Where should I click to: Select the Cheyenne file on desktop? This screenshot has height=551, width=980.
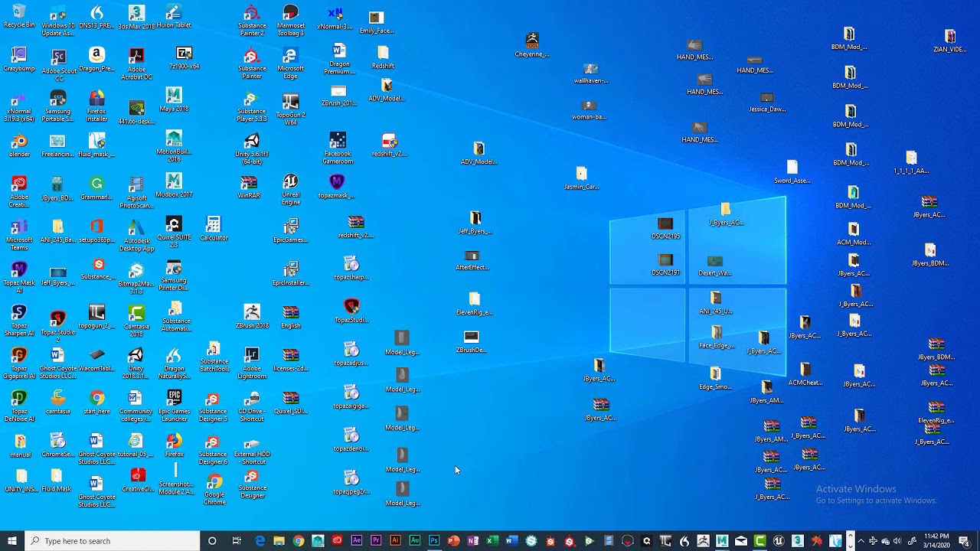[532, 45]
